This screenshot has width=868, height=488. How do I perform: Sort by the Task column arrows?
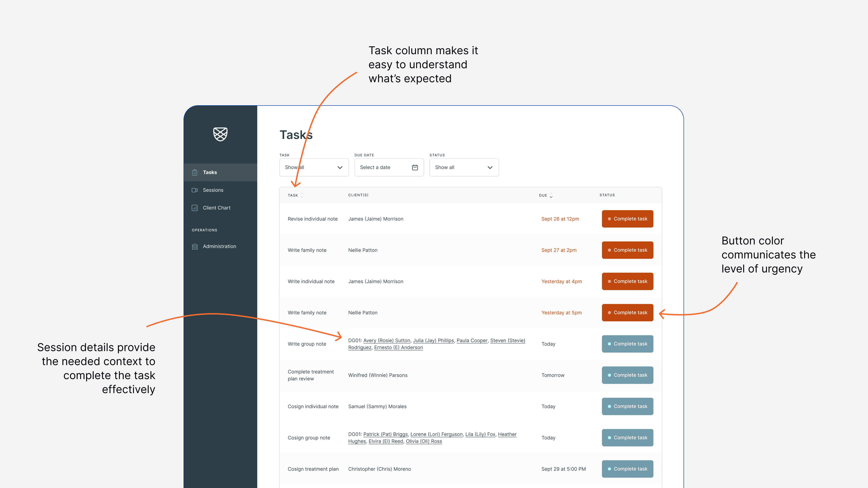pos(302,195)
